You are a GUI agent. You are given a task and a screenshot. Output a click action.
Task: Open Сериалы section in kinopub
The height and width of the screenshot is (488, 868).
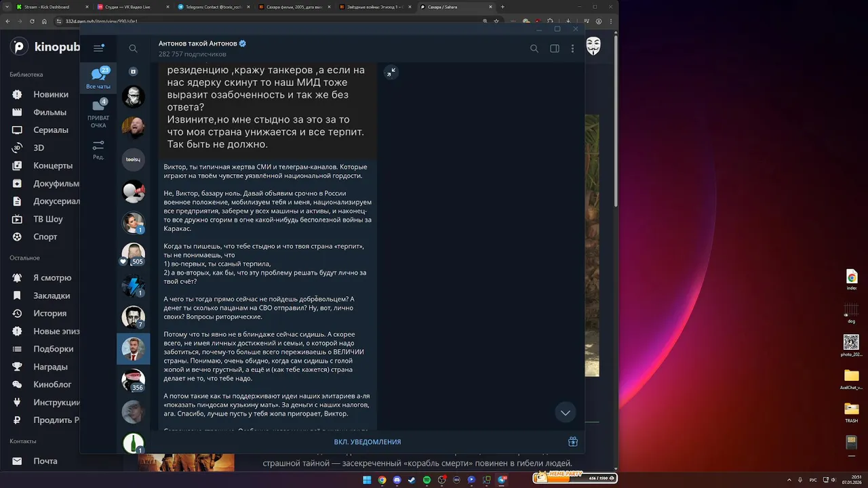coord(51,130)
